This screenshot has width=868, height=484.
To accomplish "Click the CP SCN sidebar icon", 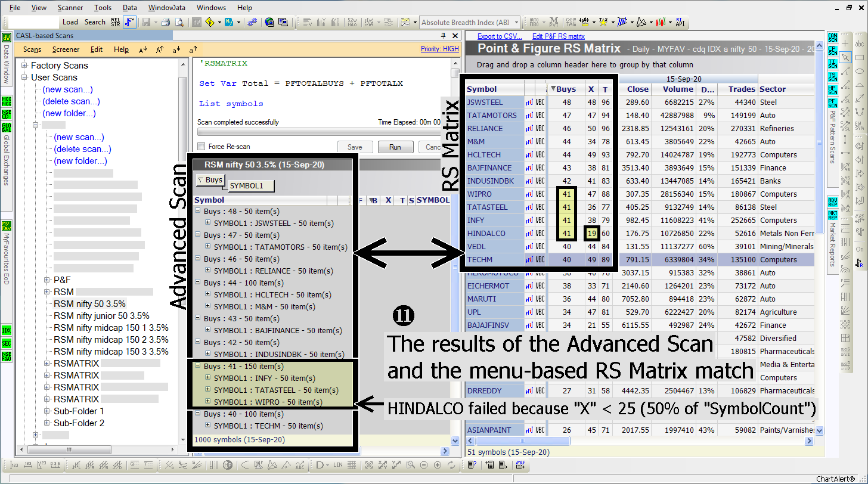I will (x=833, y=51).
